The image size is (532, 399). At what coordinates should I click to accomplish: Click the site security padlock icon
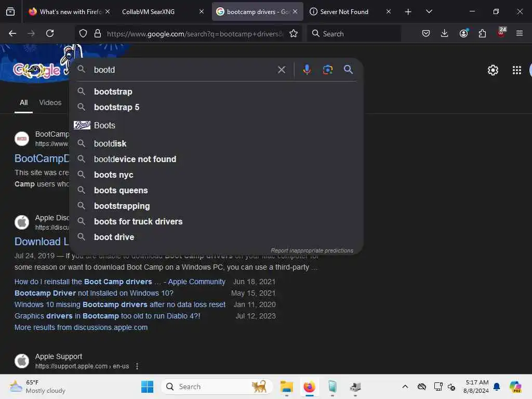98,33
